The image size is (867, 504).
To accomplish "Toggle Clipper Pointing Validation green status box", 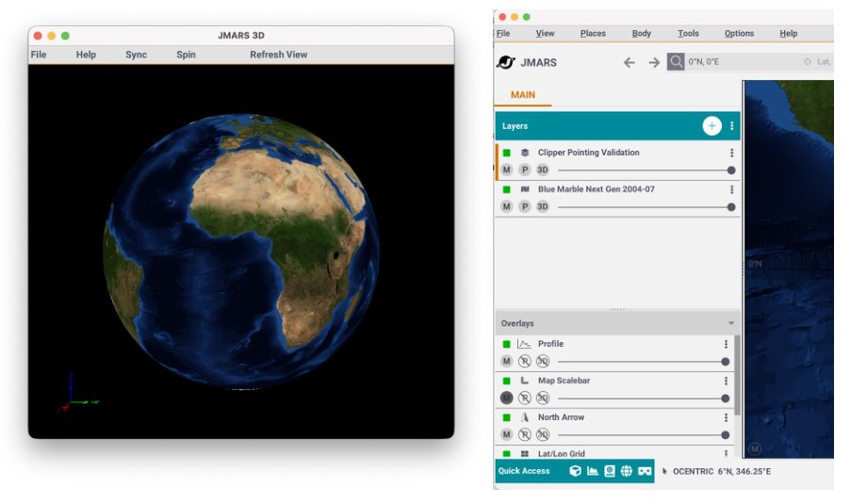I will click(x=506, y=153).
